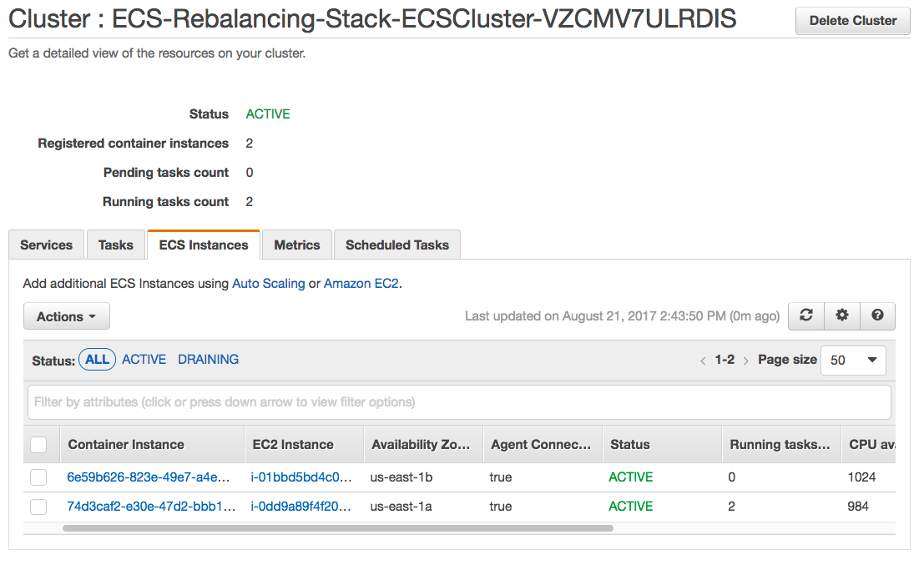924x565 pixels.
Task: Click the 1024 CPU value cell
Action: tap(861, 477)
